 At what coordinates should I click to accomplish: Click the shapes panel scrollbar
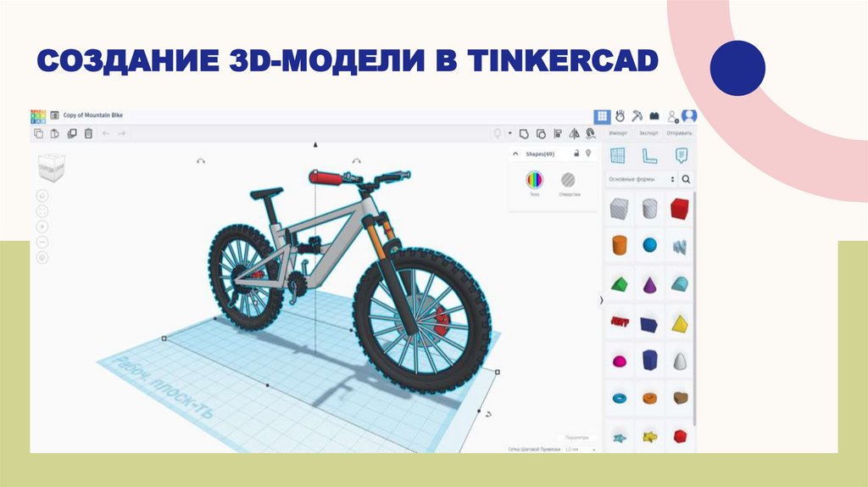click(x=694, y=311)
